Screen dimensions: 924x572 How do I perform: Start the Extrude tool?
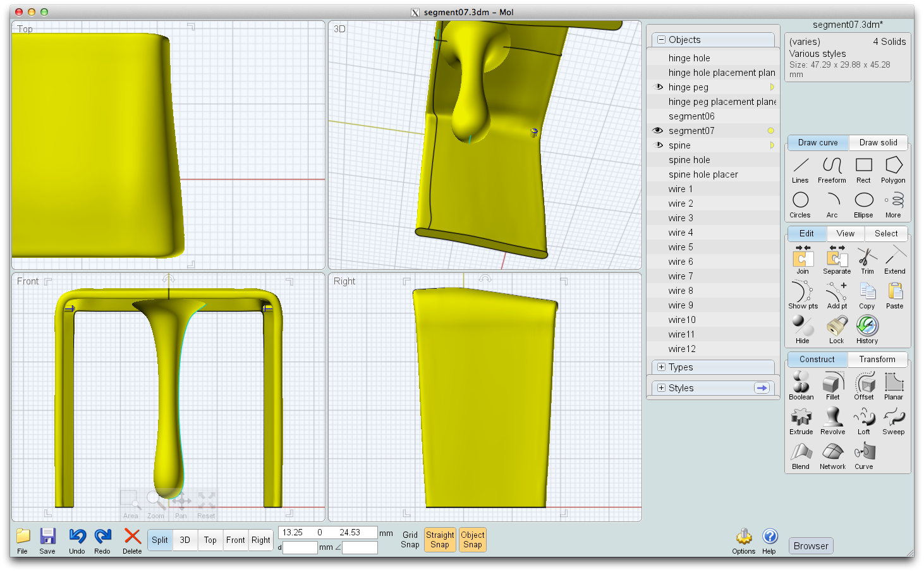pos(801,420)
